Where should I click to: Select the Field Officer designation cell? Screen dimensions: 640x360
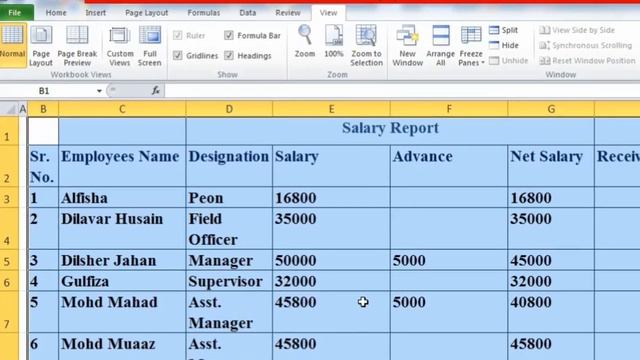pos(229,229)
